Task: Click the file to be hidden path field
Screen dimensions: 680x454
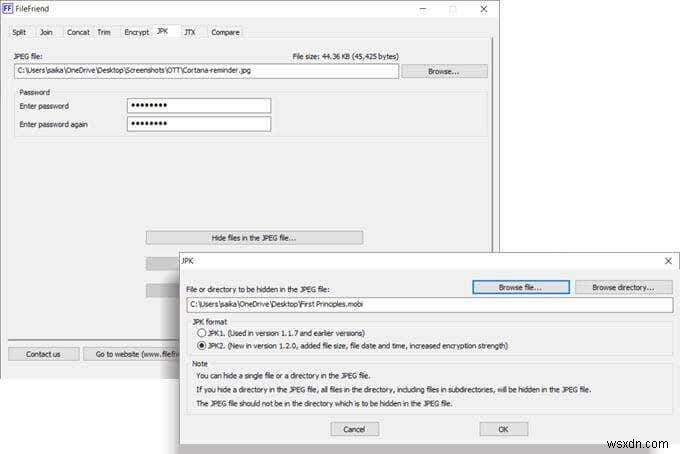Action: point(430,304)
